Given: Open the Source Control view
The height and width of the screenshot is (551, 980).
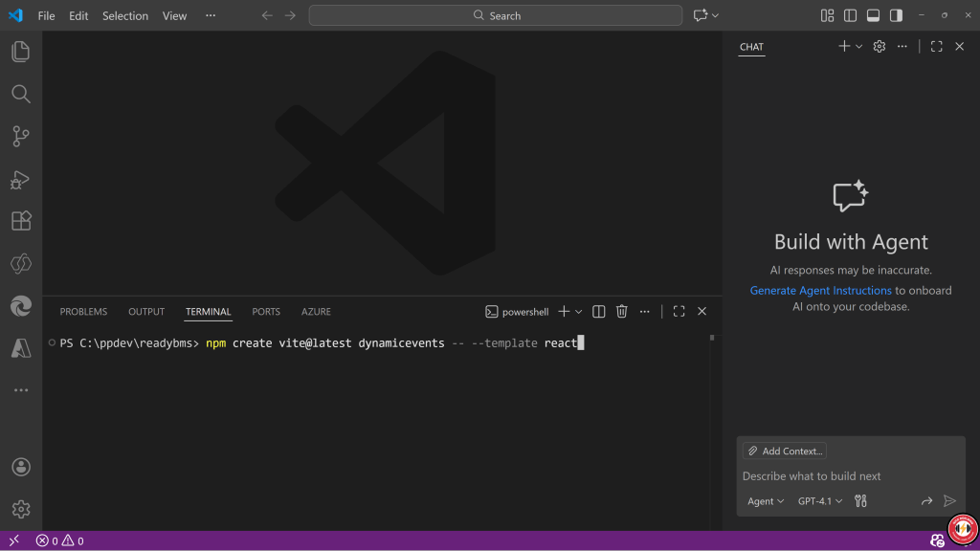Looking at the screenshot, I should [21, 136].
